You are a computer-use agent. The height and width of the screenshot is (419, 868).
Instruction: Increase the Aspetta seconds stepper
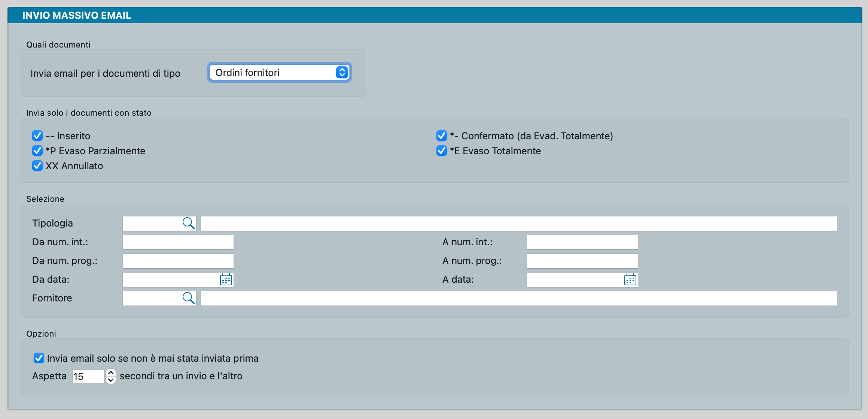[111, 373]
